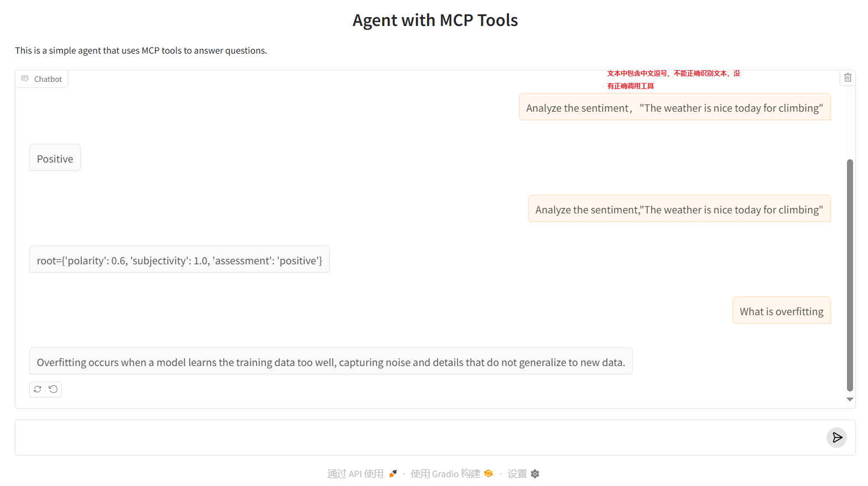
Task: Click the settings gear icon in footer
Action: point(535,474)
